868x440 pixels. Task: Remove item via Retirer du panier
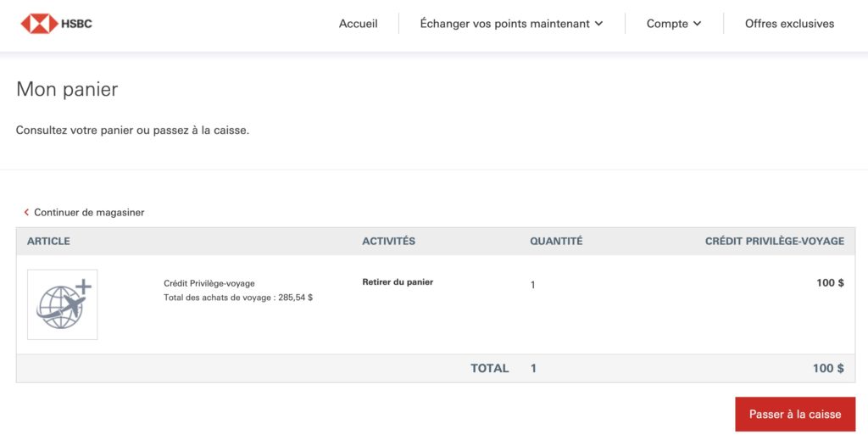(x=398, y=282)
